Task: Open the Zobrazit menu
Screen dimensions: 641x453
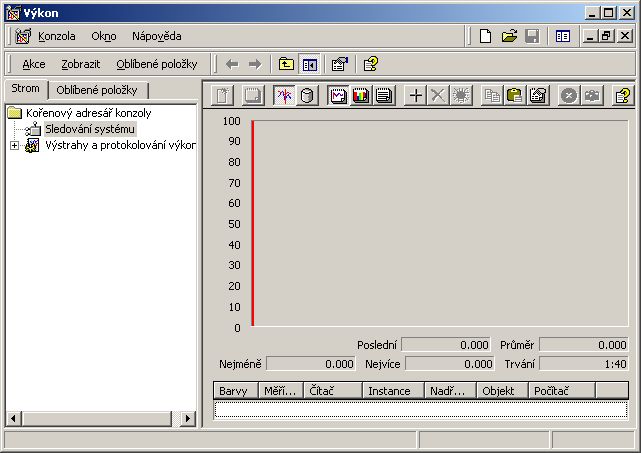Action: click(81, 64)
